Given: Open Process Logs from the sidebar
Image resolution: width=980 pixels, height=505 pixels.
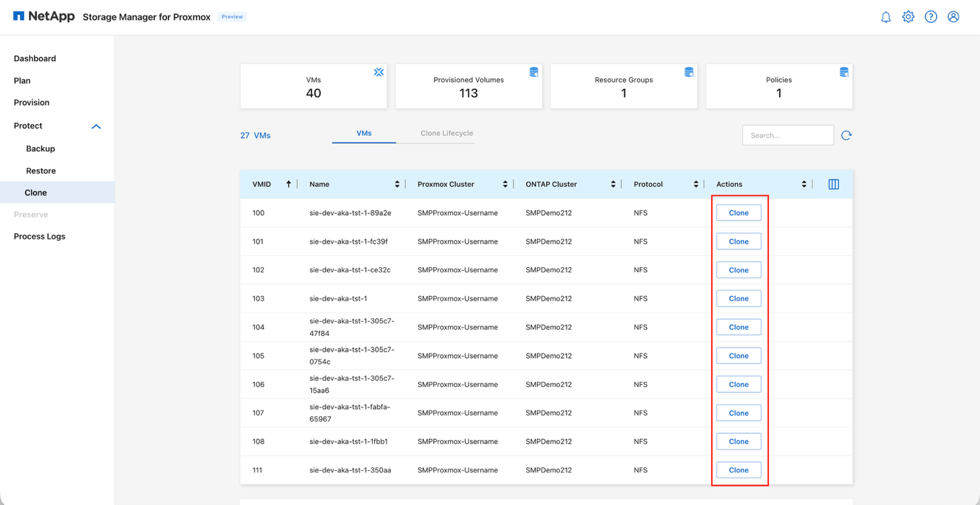Looking at the screenshot, I should [39, 236].
